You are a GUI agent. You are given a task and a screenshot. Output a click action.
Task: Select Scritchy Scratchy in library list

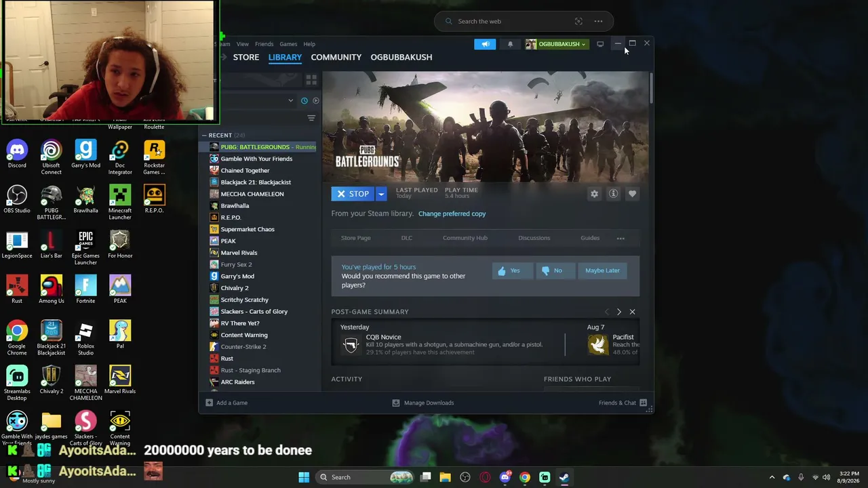262,300
